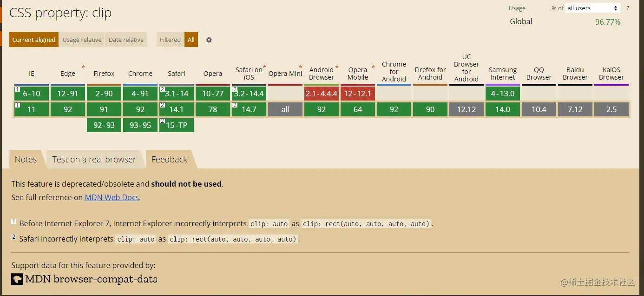Screen dimensions: 644x296
Task: Click the Opera Mini header
Action: 285,74
